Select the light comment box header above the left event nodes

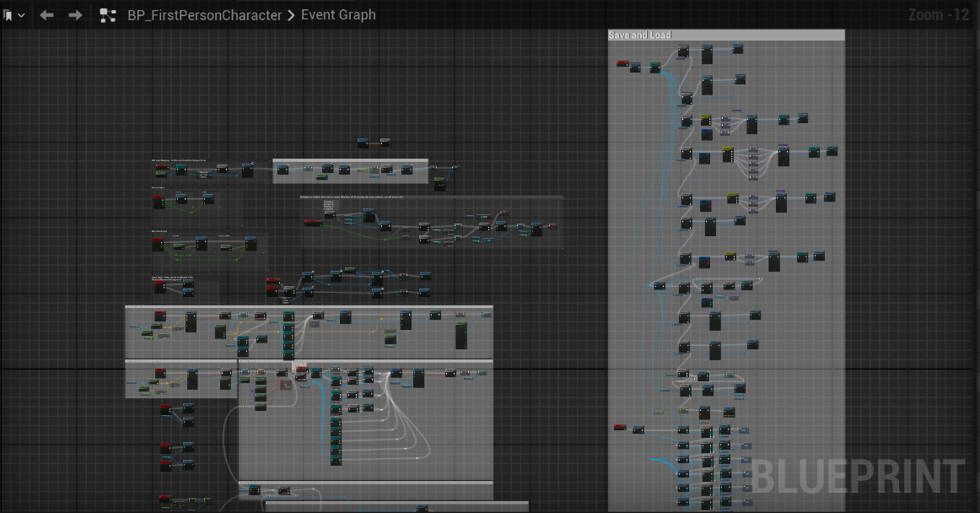point(350,161)
